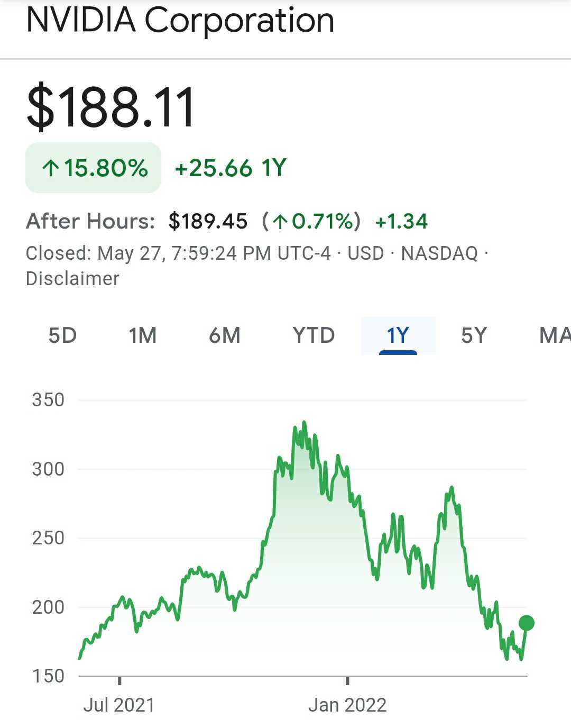Click the 350 price axis label
Screen dimensions: 571x728
(48, 400)
